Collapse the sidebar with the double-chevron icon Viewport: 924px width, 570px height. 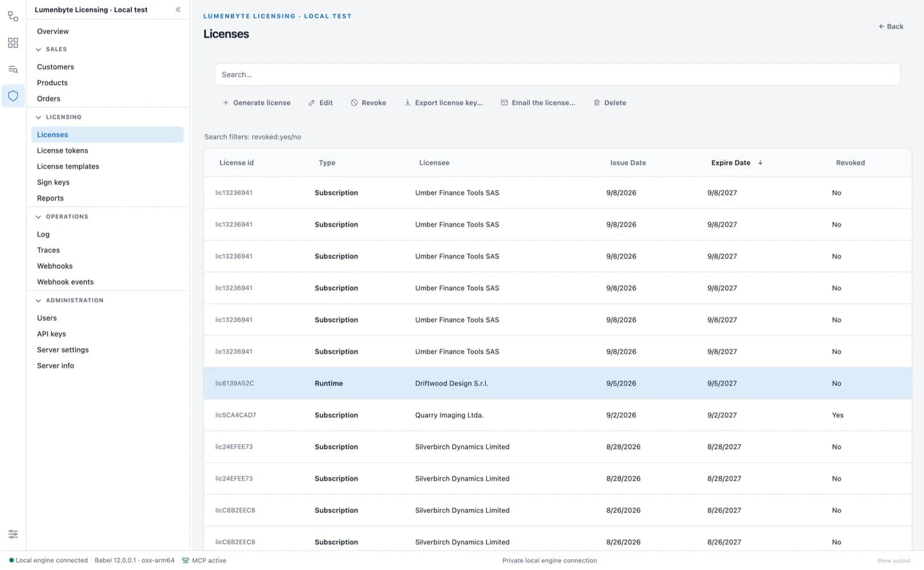coord(178,10)
